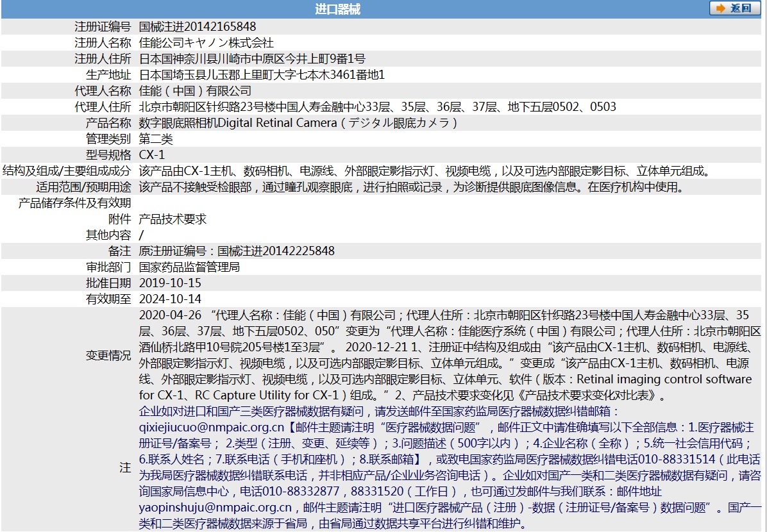Click the 生产地址 label

108,75
